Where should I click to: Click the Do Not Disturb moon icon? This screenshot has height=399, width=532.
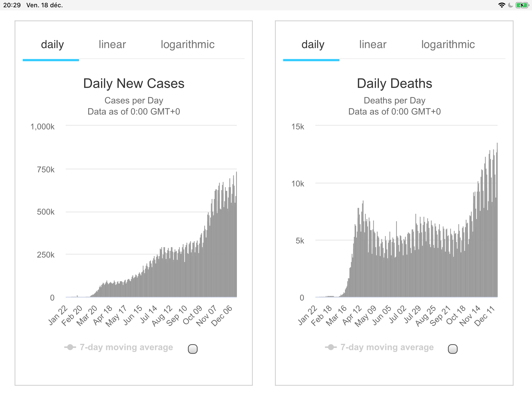[511, 5]
